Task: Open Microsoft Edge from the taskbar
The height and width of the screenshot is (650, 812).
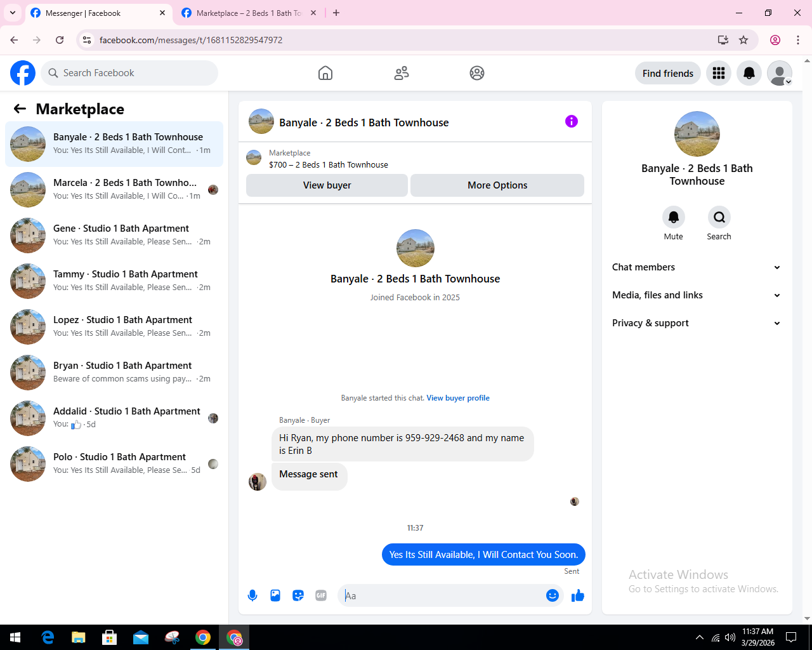Action: [48, 637]
